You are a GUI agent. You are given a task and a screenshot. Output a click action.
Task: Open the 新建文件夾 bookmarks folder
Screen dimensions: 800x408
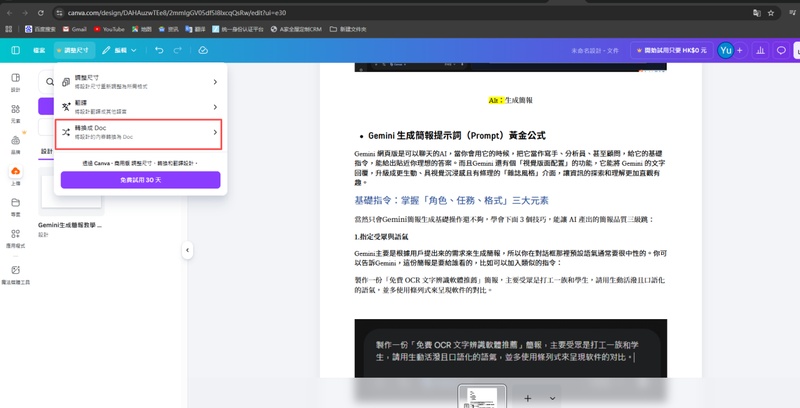point(348,29)
